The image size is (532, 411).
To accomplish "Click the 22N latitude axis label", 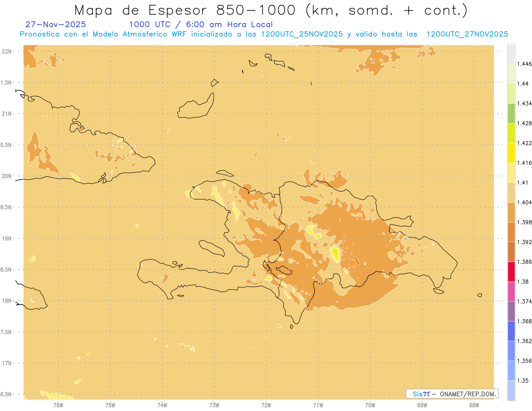I will (x=8, y=51).
